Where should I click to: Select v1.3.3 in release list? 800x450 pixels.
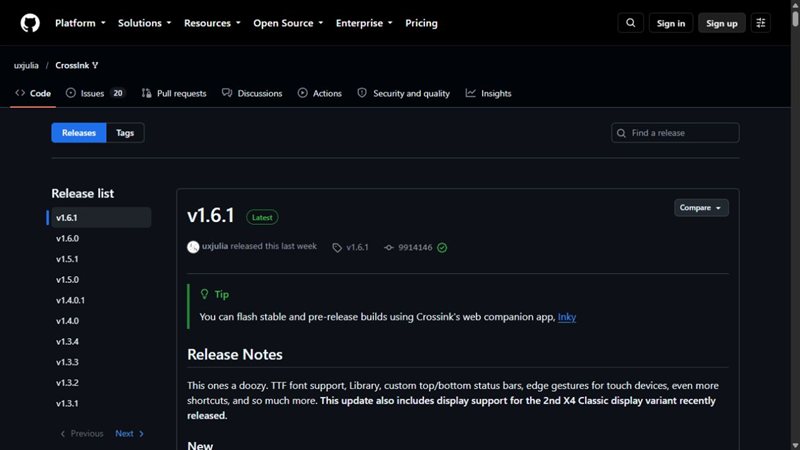click(x=101, y=362)
